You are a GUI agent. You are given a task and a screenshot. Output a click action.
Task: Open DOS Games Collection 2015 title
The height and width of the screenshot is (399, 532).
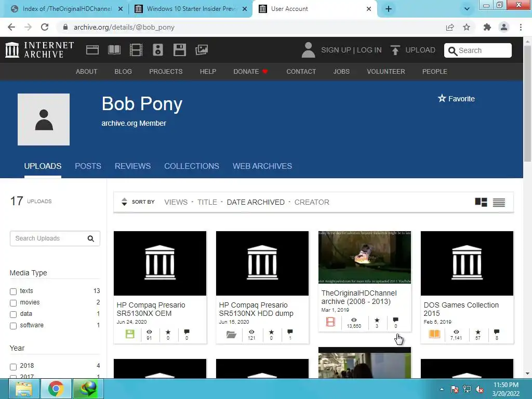point(461,309)
